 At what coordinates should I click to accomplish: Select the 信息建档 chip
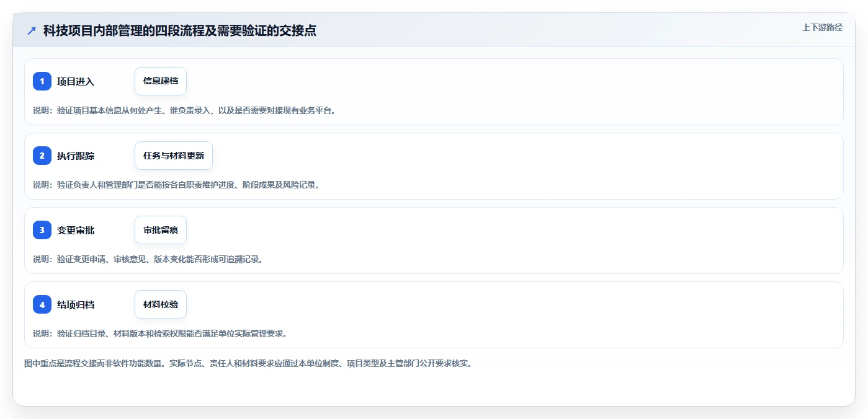161,81
